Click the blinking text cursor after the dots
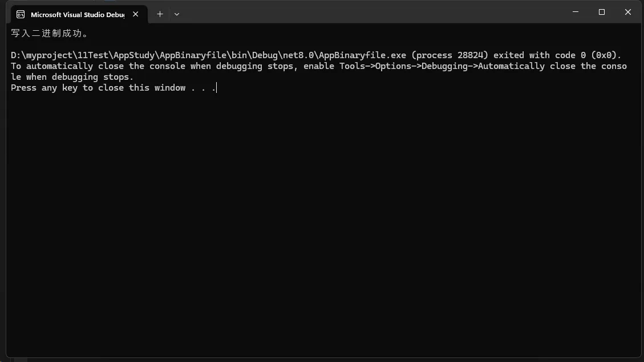Viewport: 644px width, 362px height. (x=216, y=88)
